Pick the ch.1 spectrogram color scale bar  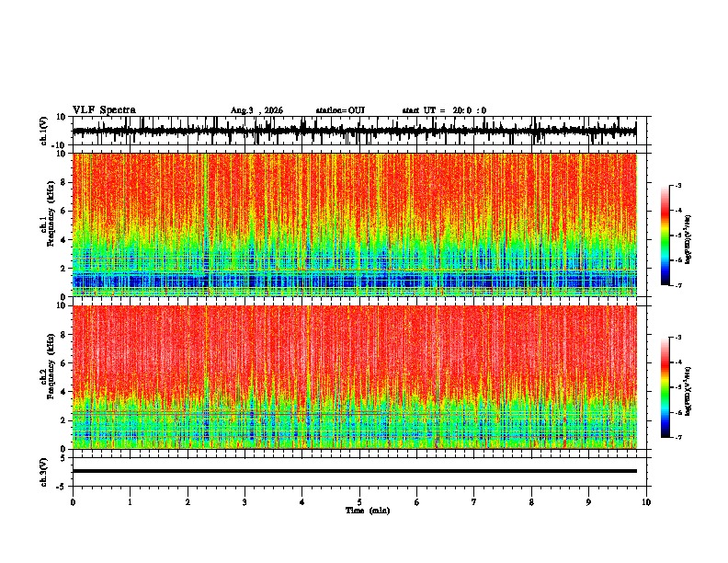665,236
